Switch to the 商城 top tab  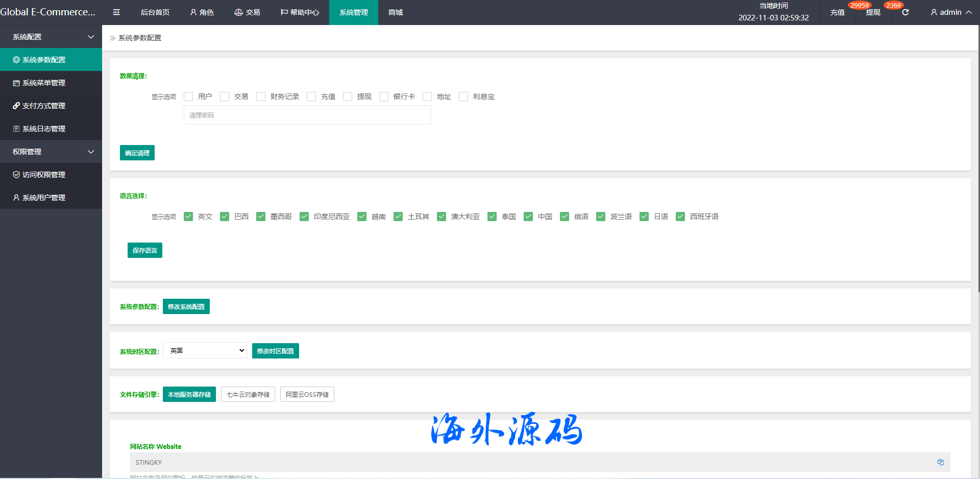[x=396, y=12]
